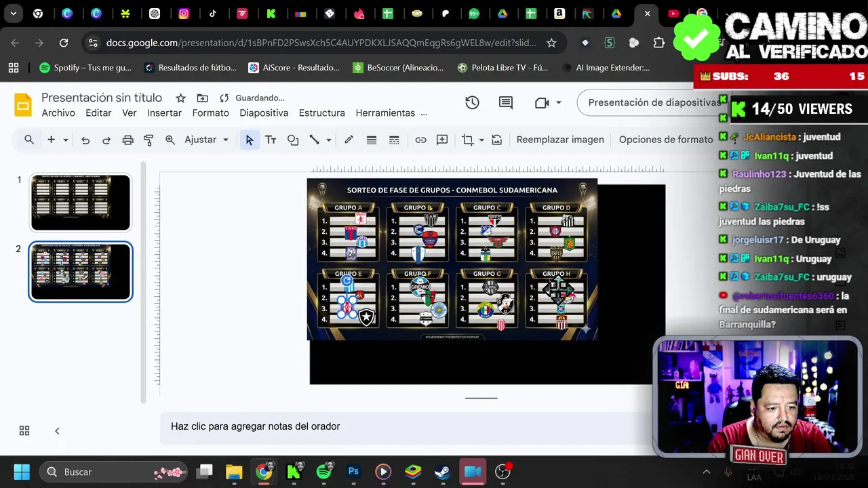Open the Herramientas menu
The height and width of the screenshot is (488, 868).
385,113
